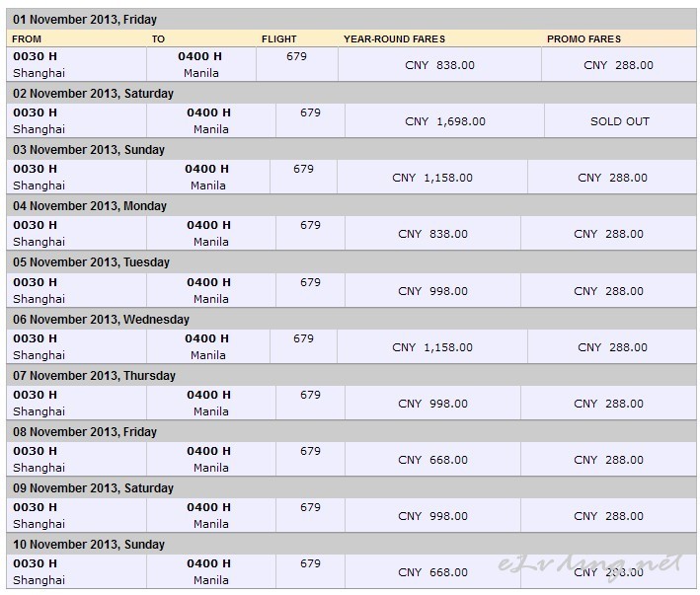Choose CNY 288.00 promo fare on 01 November

coord(618,65)
